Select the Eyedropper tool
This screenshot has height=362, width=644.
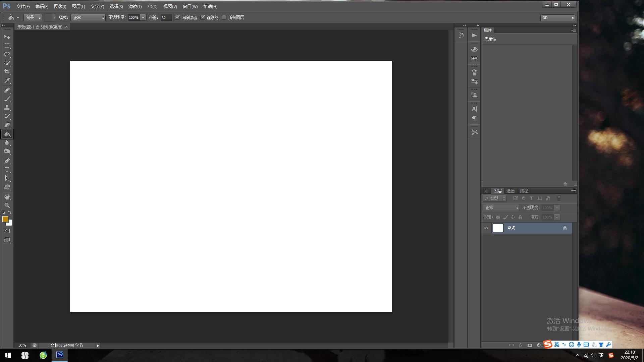[x=7, y=80]
